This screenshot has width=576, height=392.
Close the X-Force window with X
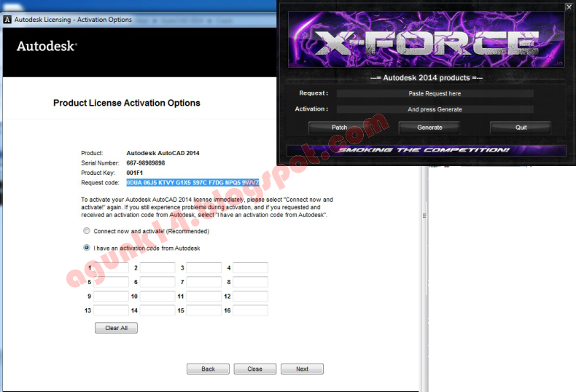point(569,7)
